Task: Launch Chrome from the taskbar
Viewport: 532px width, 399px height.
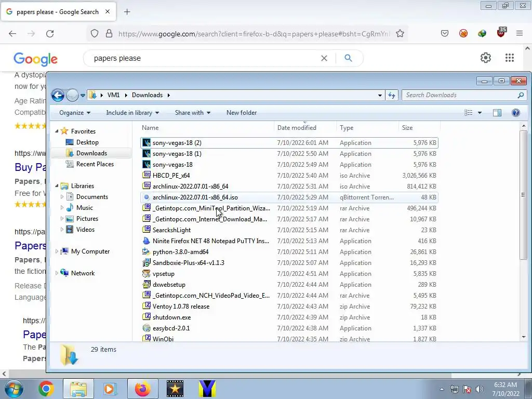Action: tap(46, 389)
